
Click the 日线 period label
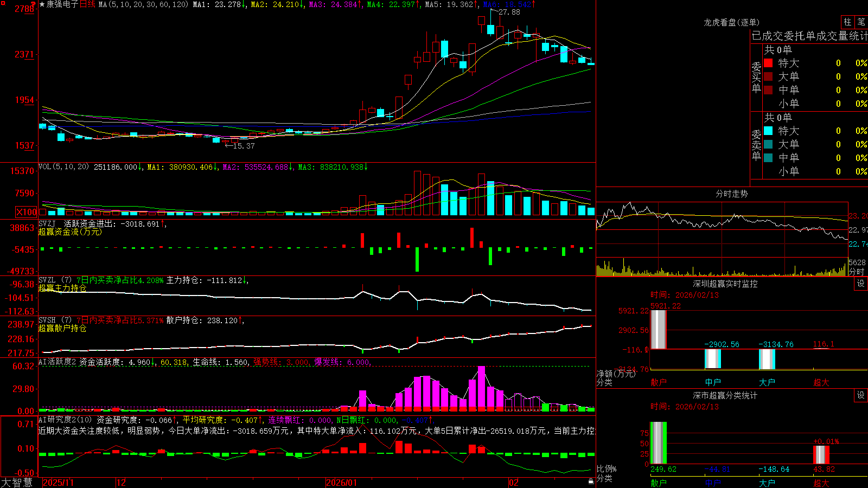pos(87,4)
